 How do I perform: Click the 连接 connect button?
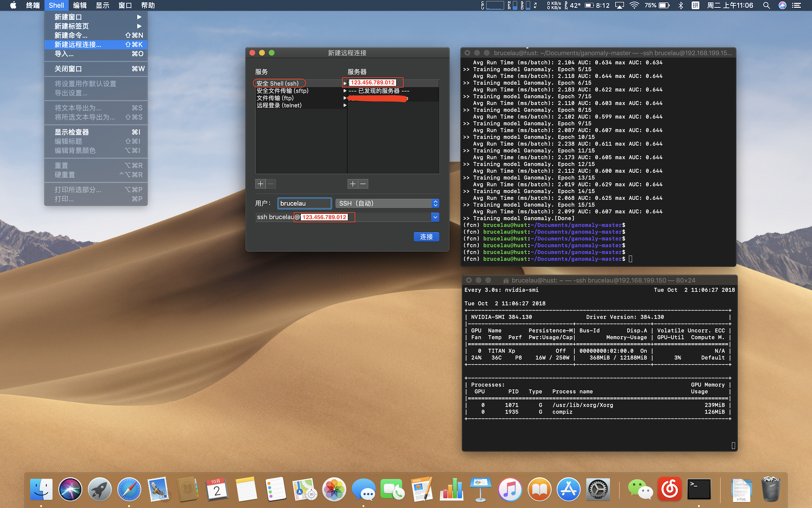(426, 237)
